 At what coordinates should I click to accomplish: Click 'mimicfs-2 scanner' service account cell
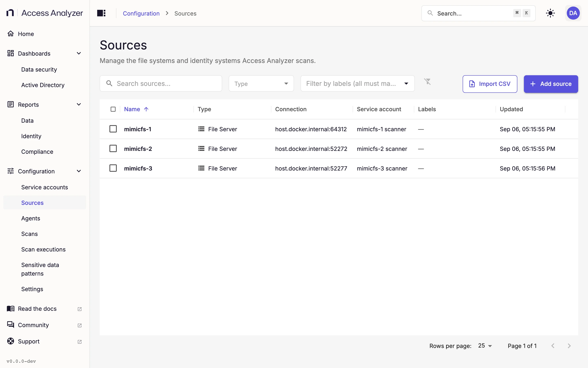coord(382,149)
